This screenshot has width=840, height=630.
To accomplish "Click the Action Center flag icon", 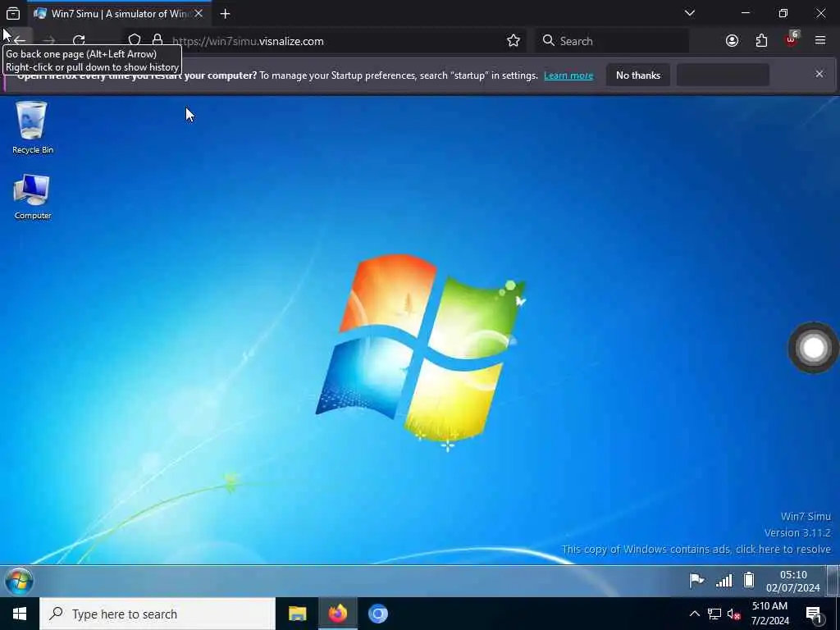I will click(696, 580).
